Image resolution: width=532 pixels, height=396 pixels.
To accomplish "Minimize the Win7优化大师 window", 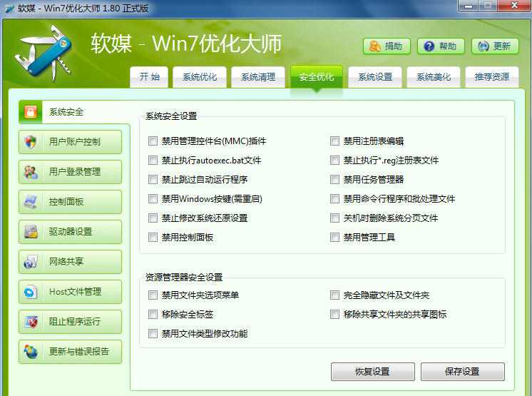I will pos(469,6).
